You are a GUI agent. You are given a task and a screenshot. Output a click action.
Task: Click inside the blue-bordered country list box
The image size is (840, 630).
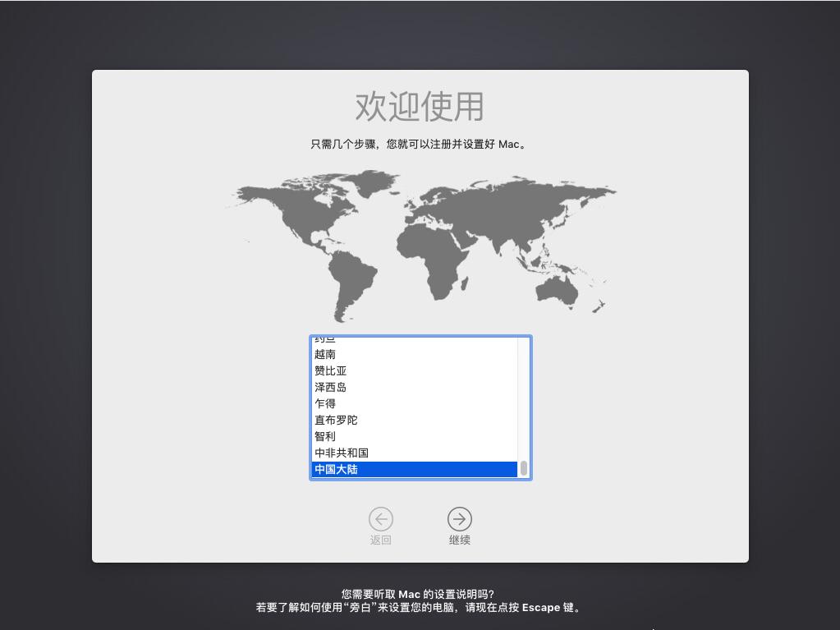point(420,407)
